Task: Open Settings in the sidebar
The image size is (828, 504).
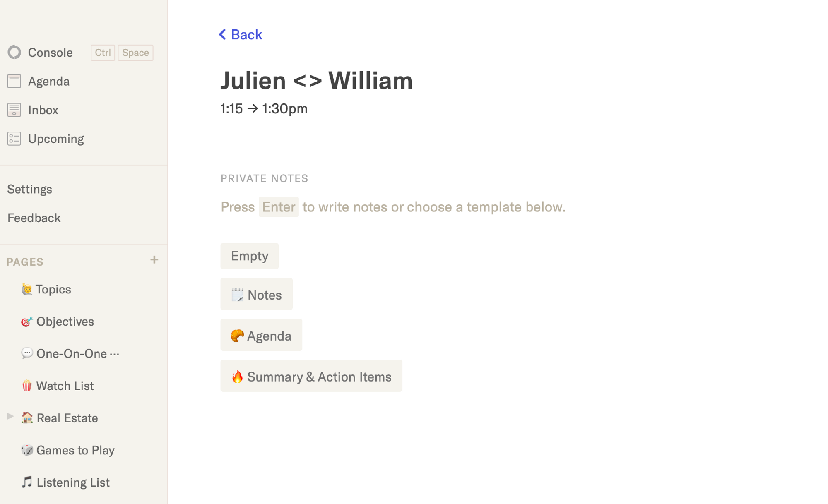Action: click(30, 189)
